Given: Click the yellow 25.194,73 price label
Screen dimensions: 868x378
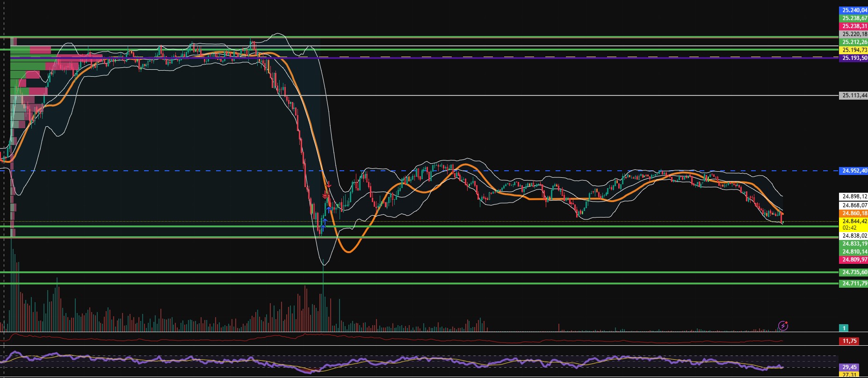Looking at the screenshot, I should point(854,50).
